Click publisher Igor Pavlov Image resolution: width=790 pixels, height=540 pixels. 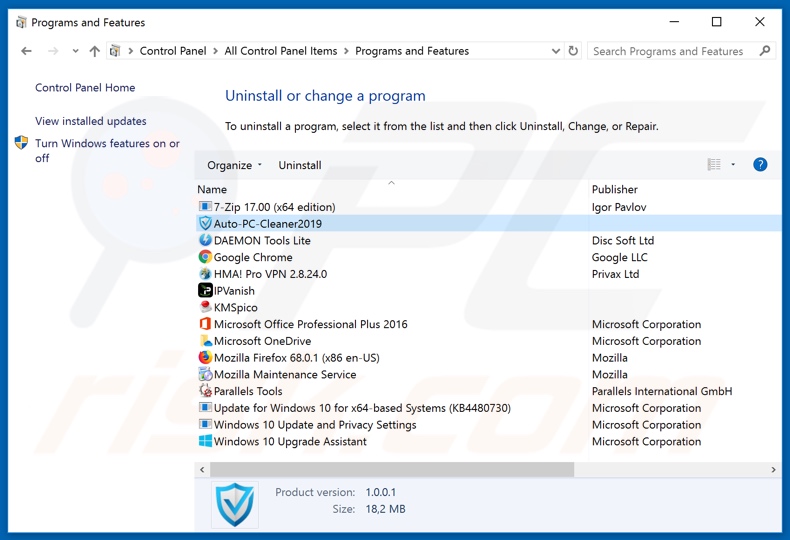click(x=619, y=207)
